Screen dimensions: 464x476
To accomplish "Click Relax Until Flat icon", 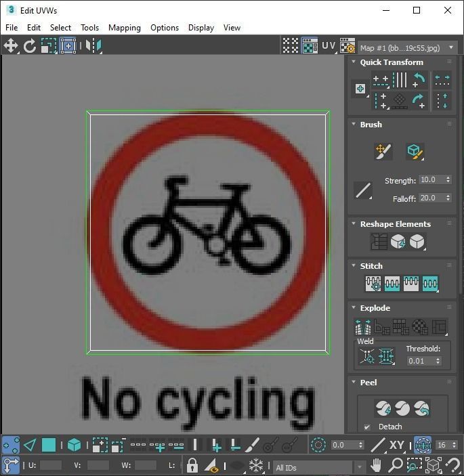I will (x=398, y=242).
